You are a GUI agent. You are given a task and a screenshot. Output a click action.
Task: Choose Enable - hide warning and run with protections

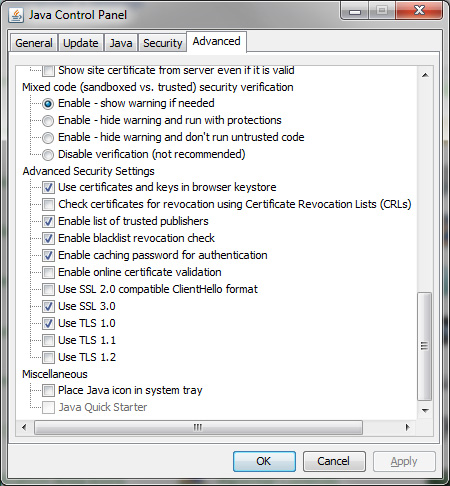point(48,120)
